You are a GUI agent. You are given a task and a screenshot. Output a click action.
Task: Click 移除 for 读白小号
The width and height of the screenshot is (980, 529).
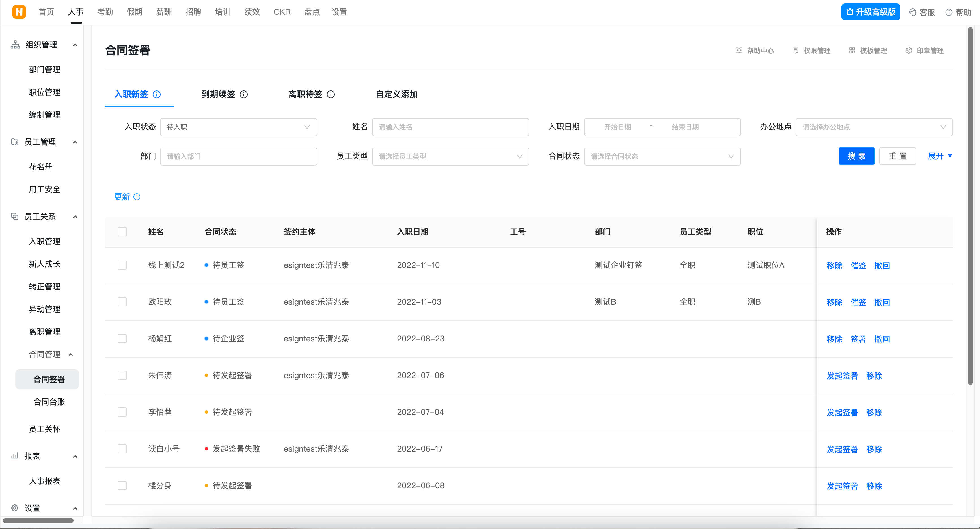pyautogui.click(x=874, y=449)
